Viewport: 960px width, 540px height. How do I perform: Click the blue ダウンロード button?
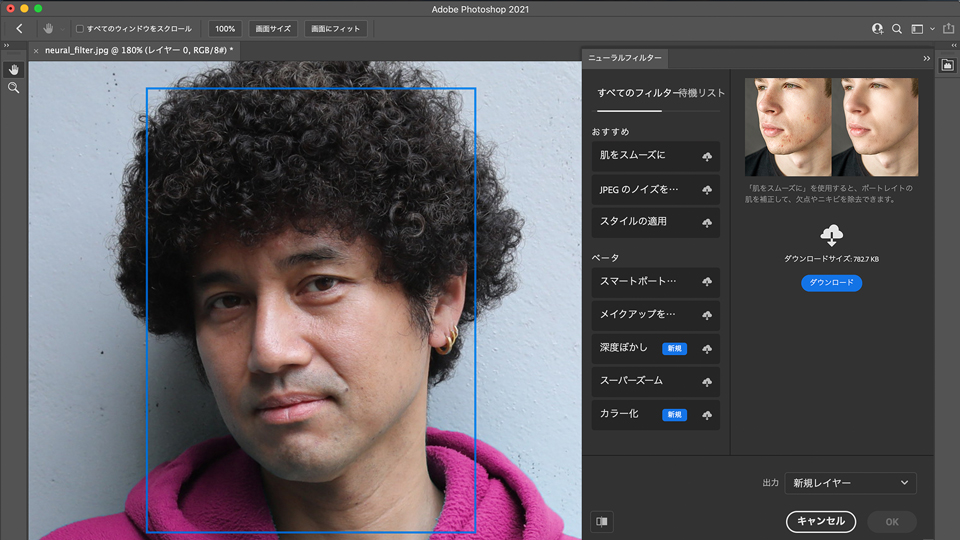(831, 283)
